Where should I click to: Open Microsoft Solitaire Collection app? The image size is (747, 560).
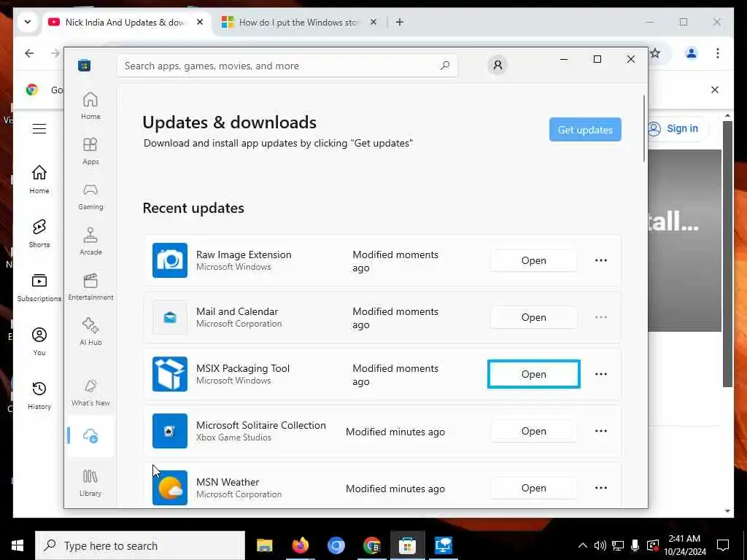533,431
